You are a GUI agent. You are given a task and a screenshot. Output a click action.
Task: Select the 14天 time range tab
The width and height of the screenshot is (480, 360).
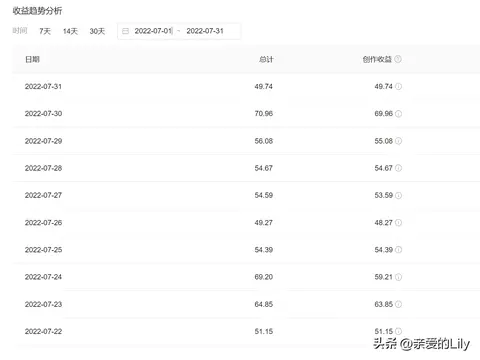[70, 31]
